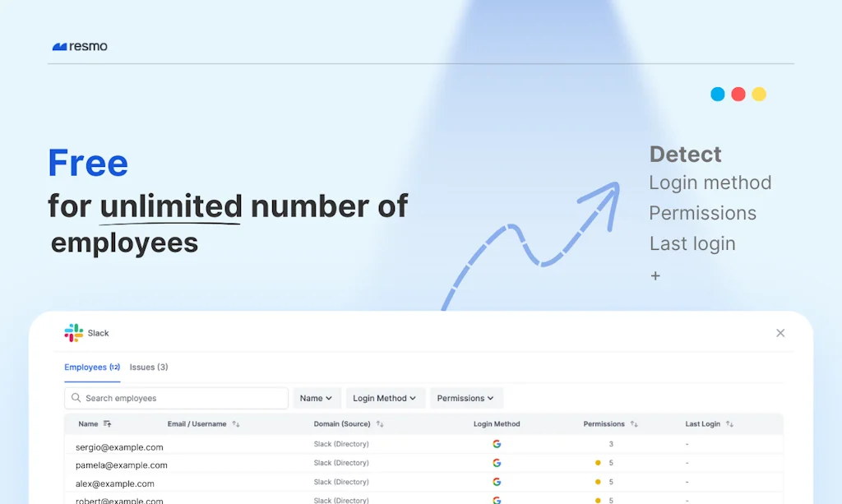Click Google login icon for sergio@example.com
Image resolution: width=842 pixels, height=504 pixels.
pyautogui.click(x=497, y=444)
